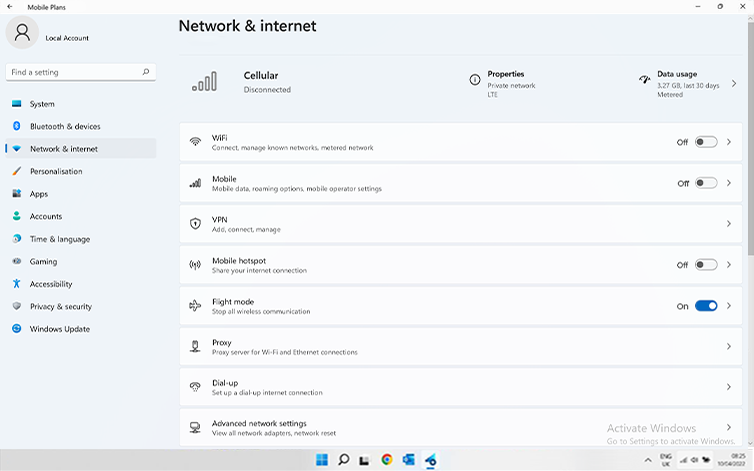Expand VPN settings using its chevron
The height and width of the screenshot is (471, 754).
(728, 224)
